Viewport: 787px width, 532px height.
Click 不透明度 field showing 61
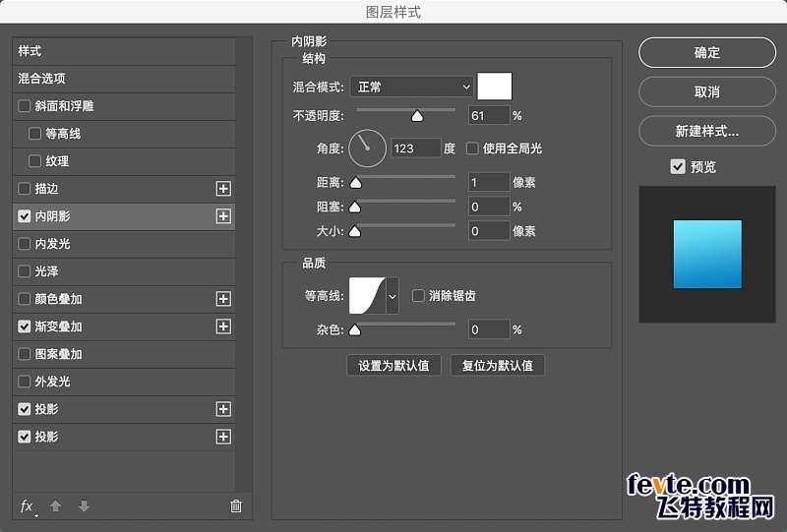489,116
